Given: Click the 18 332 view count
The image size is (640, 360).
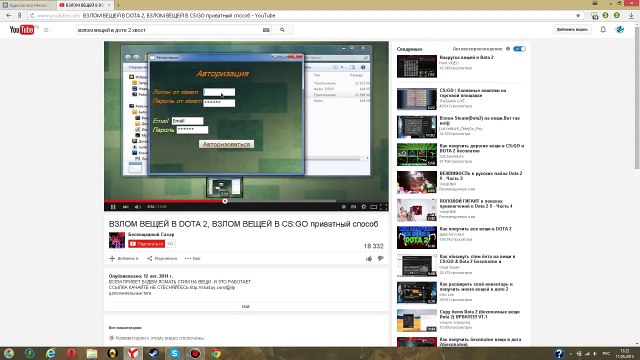Looking at the screenshot, I should (373, 246).
